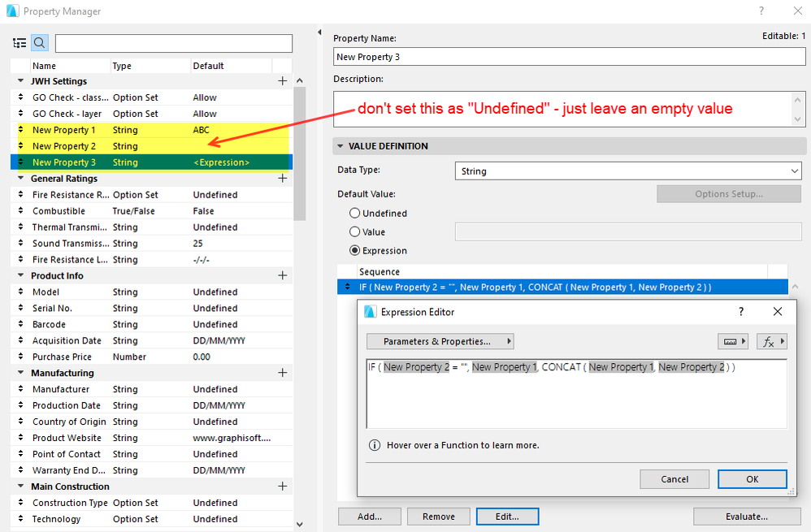Add property to General Ratings group

[x=283, y=179]
